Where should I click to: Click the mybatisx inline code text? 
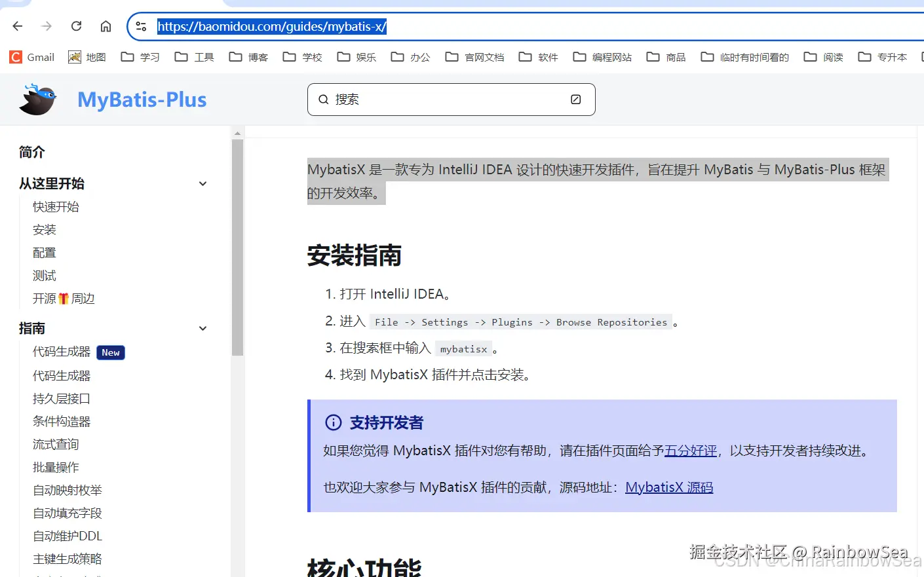click(464, 349)
